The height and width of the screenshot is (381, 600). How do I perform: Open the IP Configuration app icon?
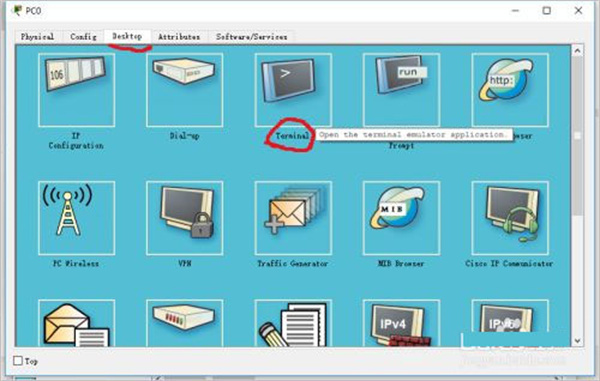pyautogui.click(x=77, y=90)
